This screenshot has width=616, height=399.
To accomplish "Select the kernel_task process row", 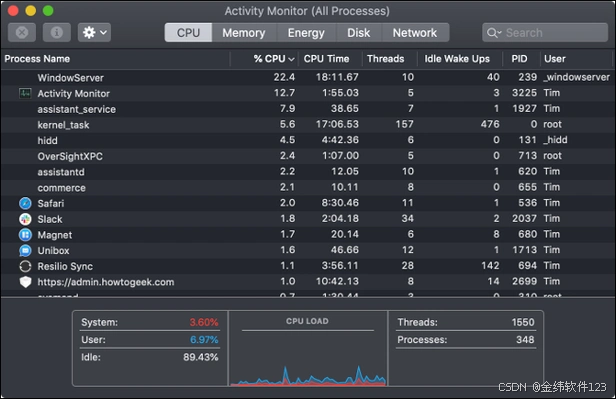I will [307, 125].
